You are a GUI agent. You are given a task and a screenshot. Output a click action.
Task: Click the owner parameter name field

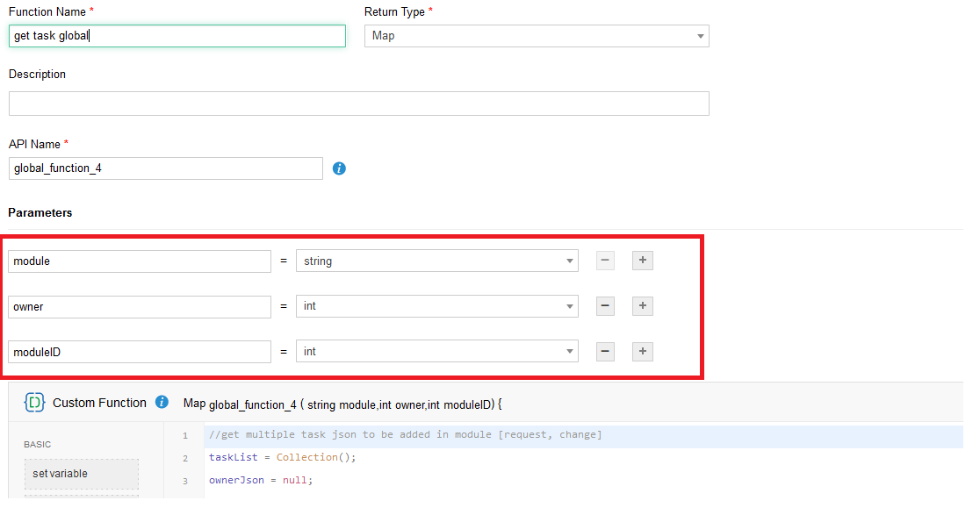[x=140, y=306]
